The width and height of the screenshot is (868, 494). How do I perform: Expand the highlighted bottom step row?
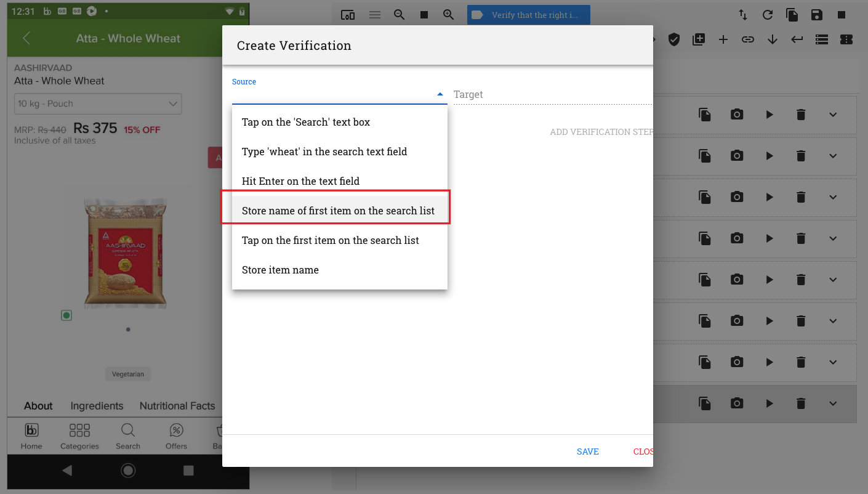(x=833, y=403)
